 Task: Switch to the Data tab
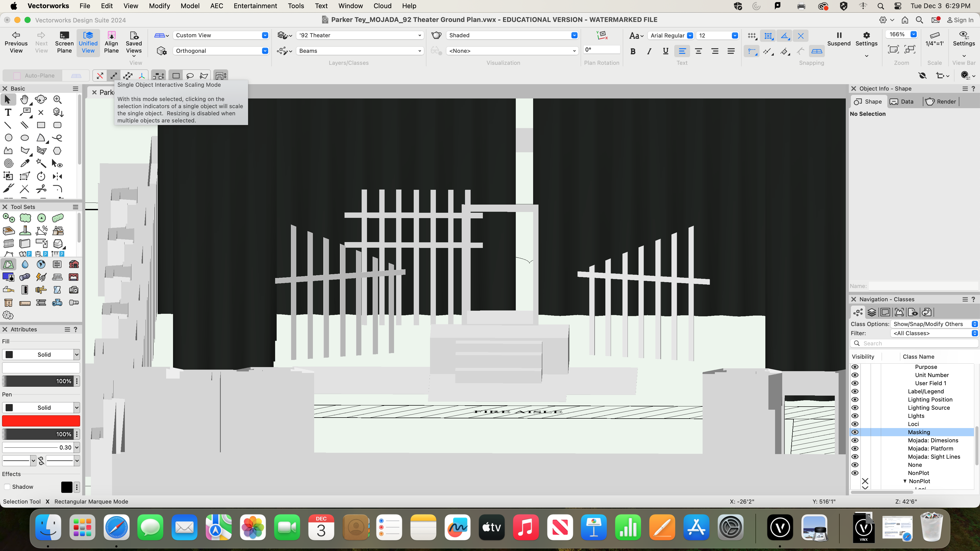coord(902,102)
